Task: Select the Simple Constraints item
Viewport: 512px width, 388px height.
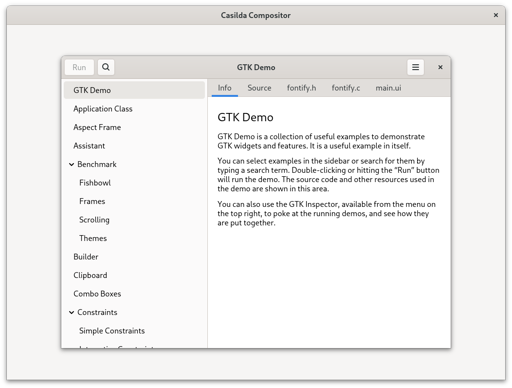Action: [134, 331]
